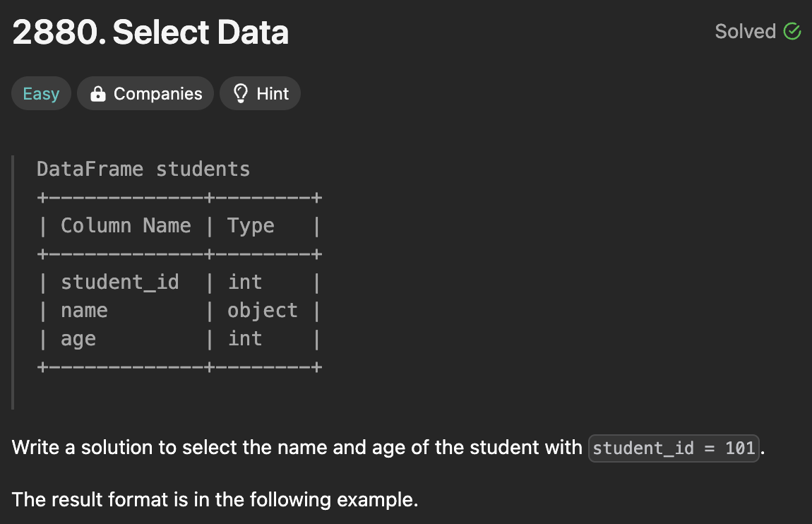This screenshot has width=812, height=524.
Task: Click the Solved status label
Action: coord(745,32)
